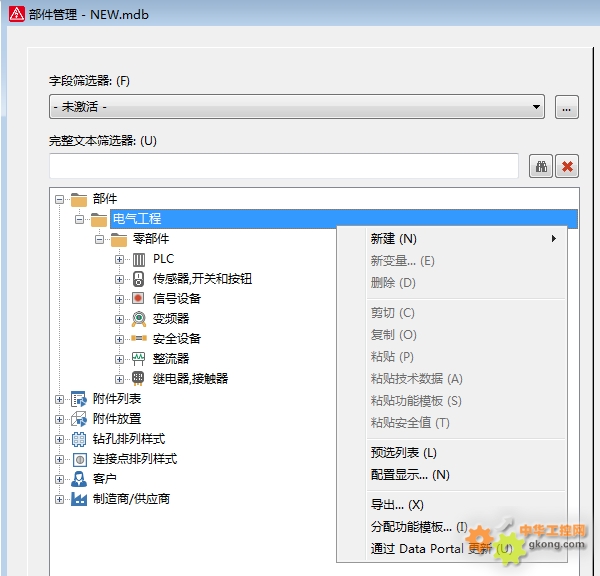Click the 零部件 folder icon

tap(119, 240)
